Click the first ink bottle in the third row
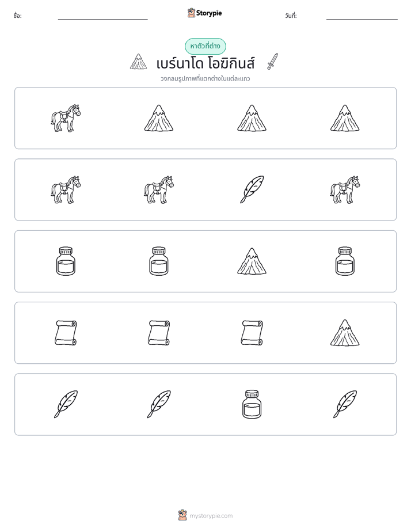Screen dimensions: 411x532 pos(66,261)
